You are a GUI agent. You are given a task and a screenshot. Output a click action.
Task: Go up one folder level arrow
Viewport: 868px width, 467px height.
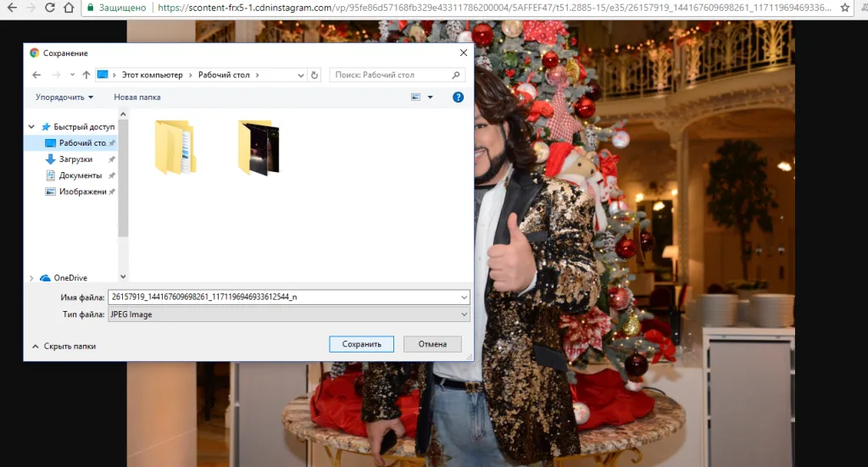tap(86, 75)
